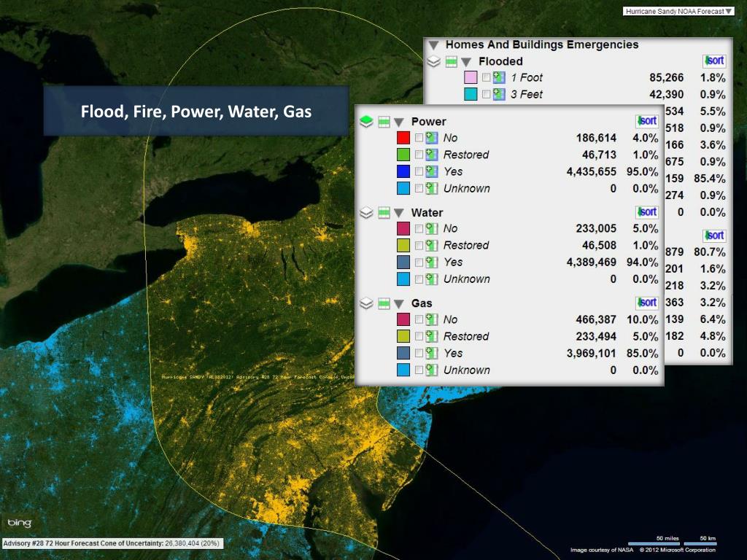Click the Power group heading label
This screenshot has width=747, height=560.
(429, 122)
